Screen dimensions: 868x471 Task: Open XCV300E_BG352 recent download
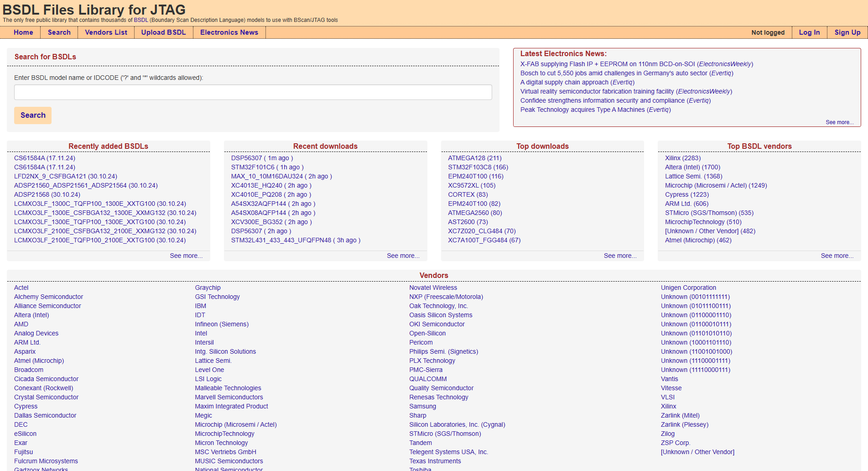(x=271, y=222)
